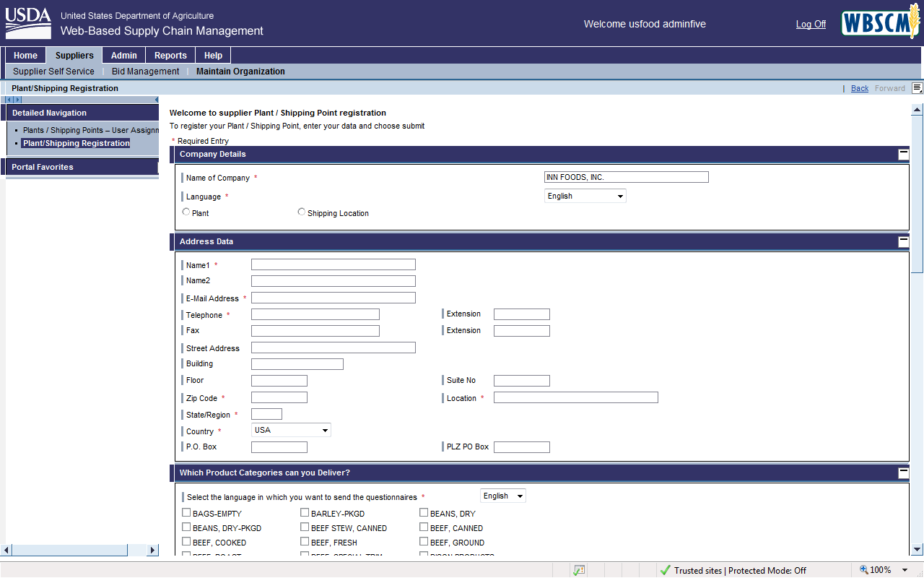The image size is (924, 578).
Task: Click the browser zoom magnifier icon
Action: (x=863, y=570)
